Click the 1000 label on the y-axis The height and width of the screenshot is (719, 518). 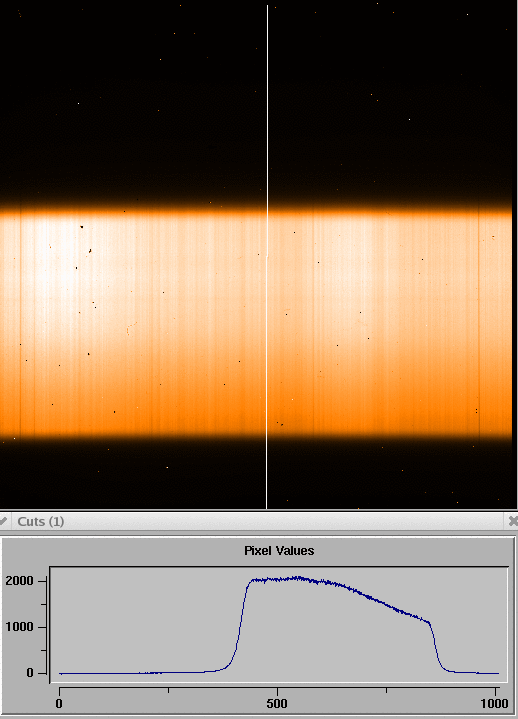click(19, 627)
